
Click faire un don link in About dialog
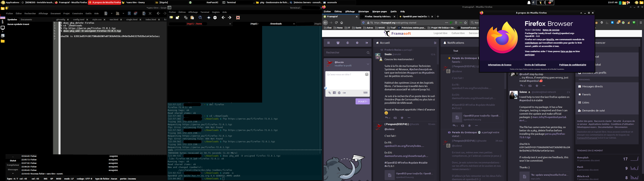click(x=566, y=51)
